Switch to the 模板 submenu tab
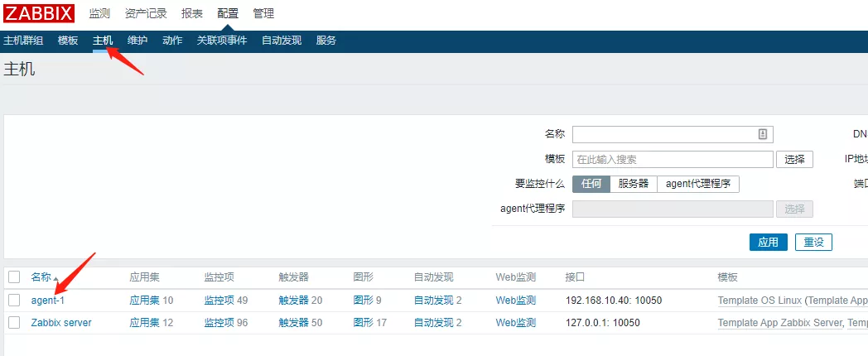This screenshot has height=356, width=868. [x=68, y=41]
